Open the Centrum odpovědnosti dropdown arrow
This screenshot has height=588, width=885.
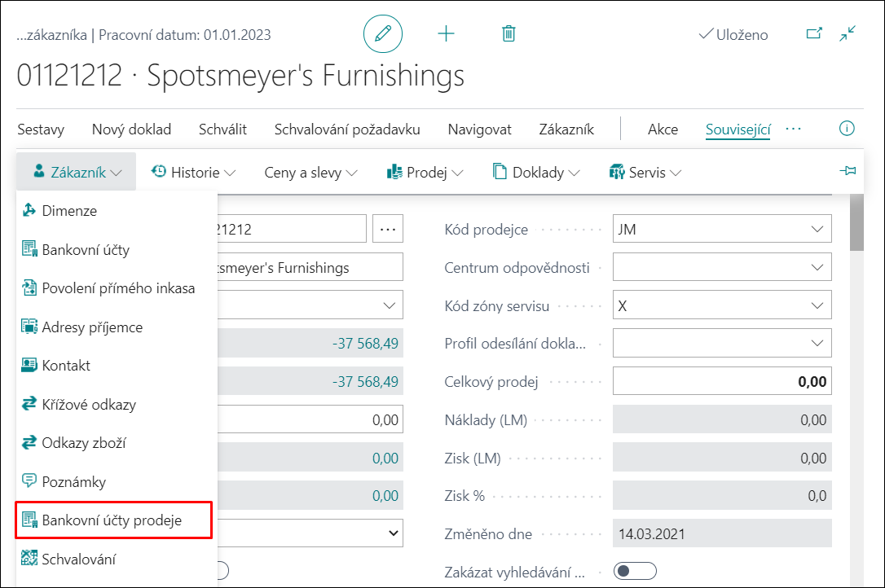(x=817, y=267)
